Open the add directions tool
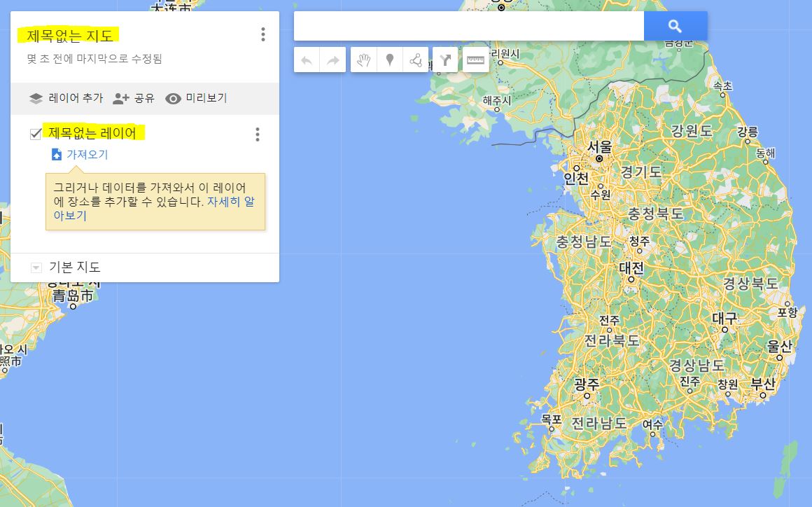 point(445,59)
